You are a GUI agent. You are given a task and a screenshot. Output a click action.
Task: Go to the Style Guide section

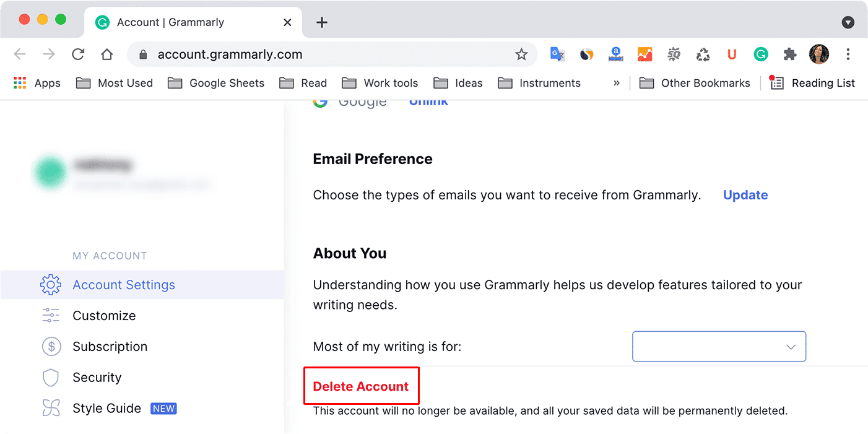(x=107, y=409)
